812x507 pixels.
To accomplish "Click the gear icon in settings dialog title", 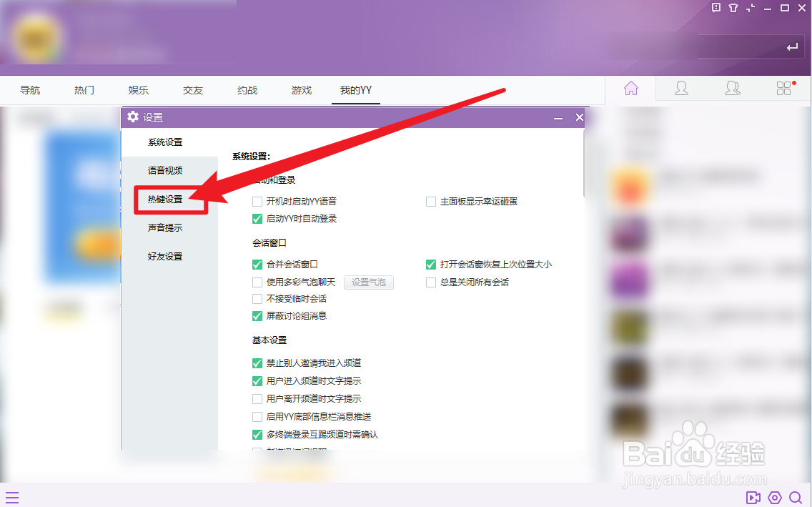I will point(133,117).
